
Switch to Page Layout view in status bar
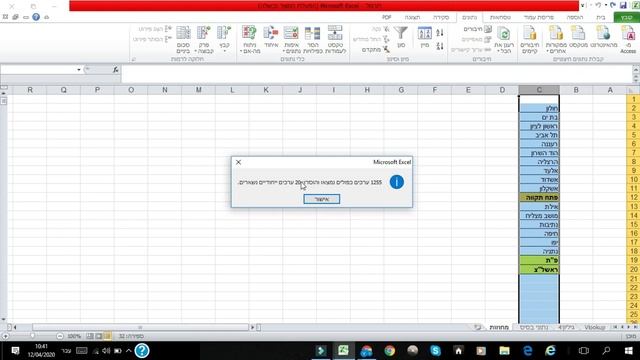(x=99, y=336)
